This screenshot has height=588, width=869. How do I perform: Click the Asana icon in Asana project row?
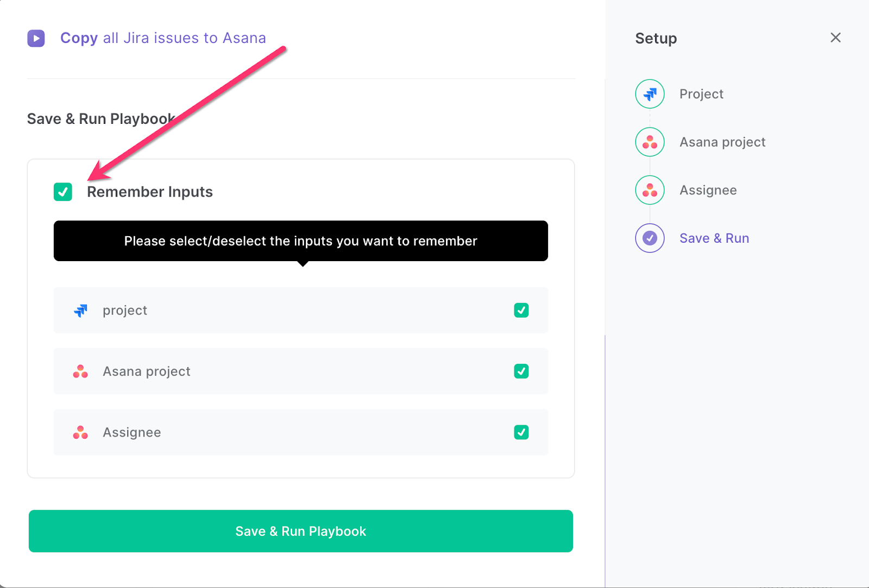tap(80, 371)
